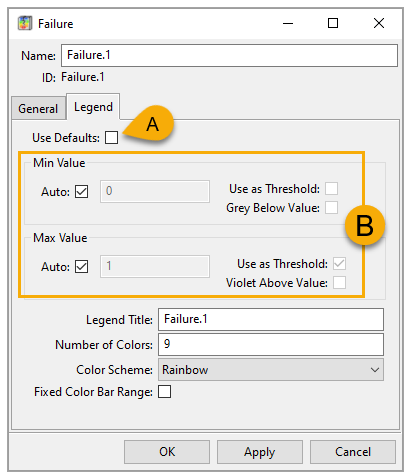Image resolution: width=409 pixels, height=476 pixels.
Task: Click the Number of Colors field
Action: (x=271, y=344)
